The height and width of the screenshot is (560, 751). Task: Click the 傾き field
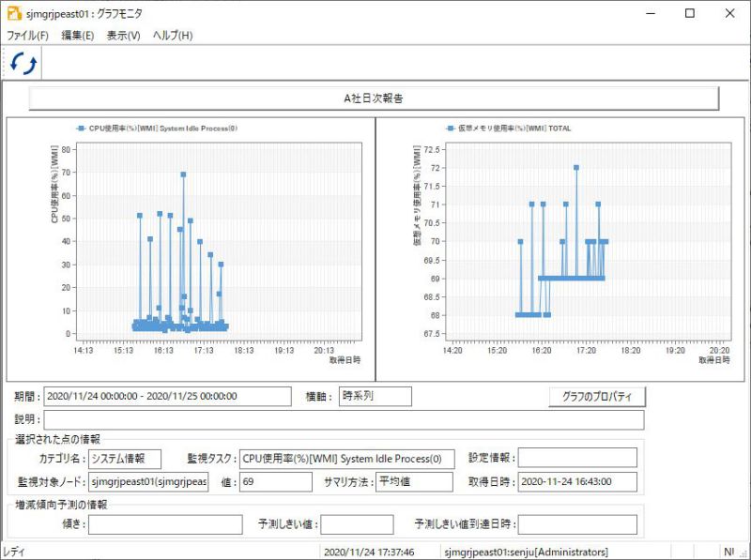click(x=165, y=524)
